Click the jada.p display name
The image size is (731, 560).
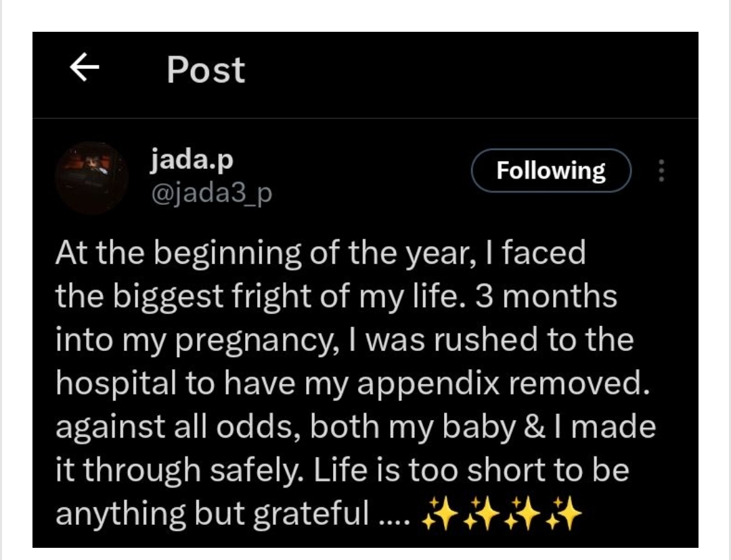point(192,160)
